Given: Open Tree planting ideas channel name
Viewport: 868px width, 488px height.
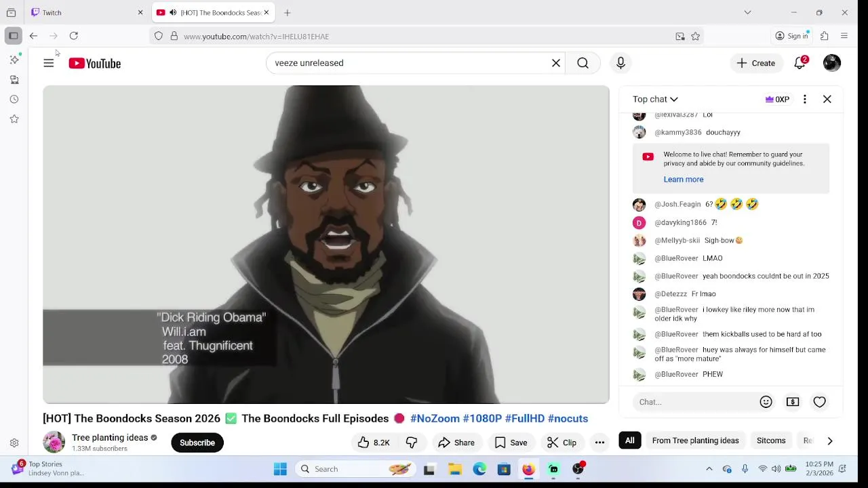Looking at the screenshot, I should tap(110, 438).
